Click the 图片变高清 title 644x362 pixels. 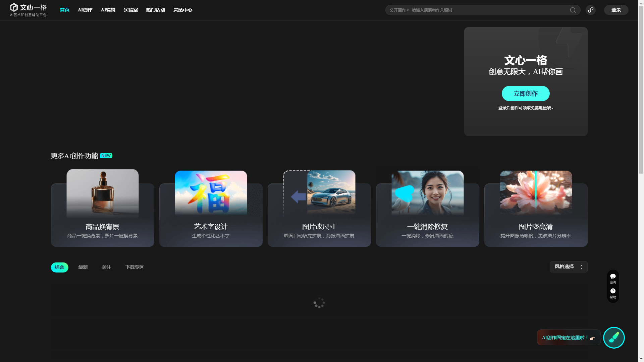pyautogui.click(x=536, y=227)
